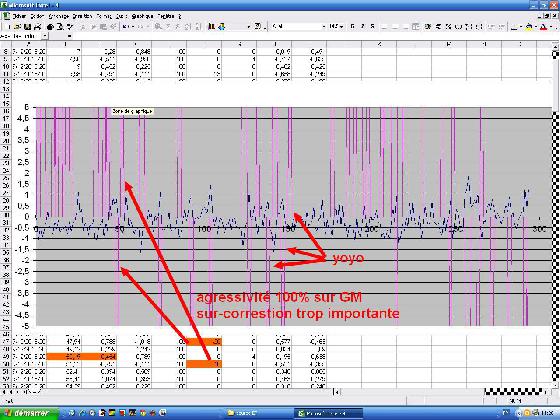Click the Sort Ascending icon

point(188,26)
